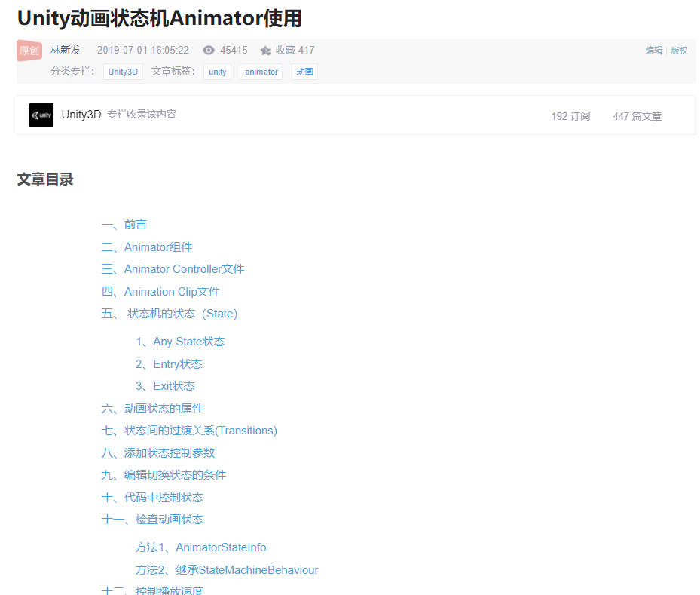Click the article title Unity动画状态机Animator使用
Viewport: 700px width, 595px height.
[160, 18]
